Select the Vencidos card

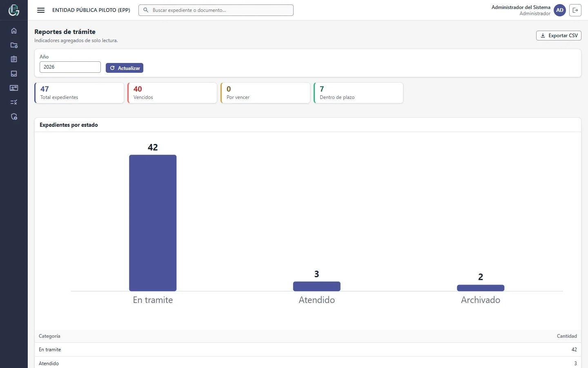[172, 93]
